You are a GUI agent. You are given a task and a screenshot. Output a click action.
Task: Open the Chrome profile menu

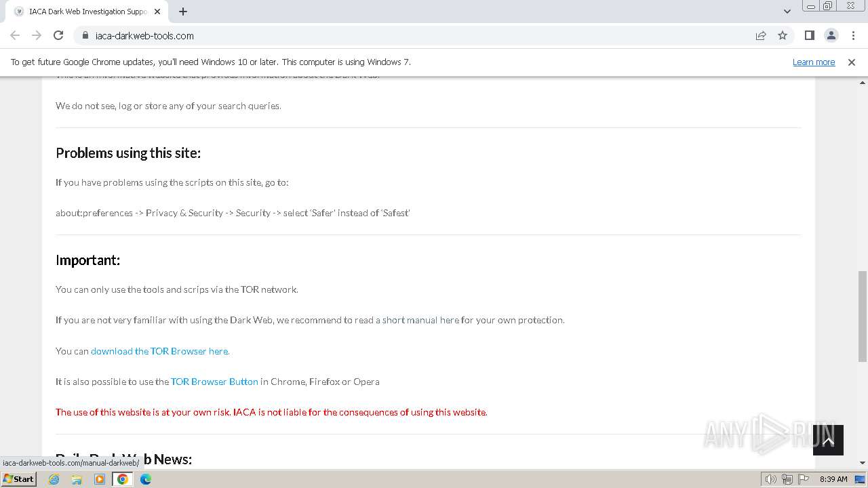click(831, 35)
